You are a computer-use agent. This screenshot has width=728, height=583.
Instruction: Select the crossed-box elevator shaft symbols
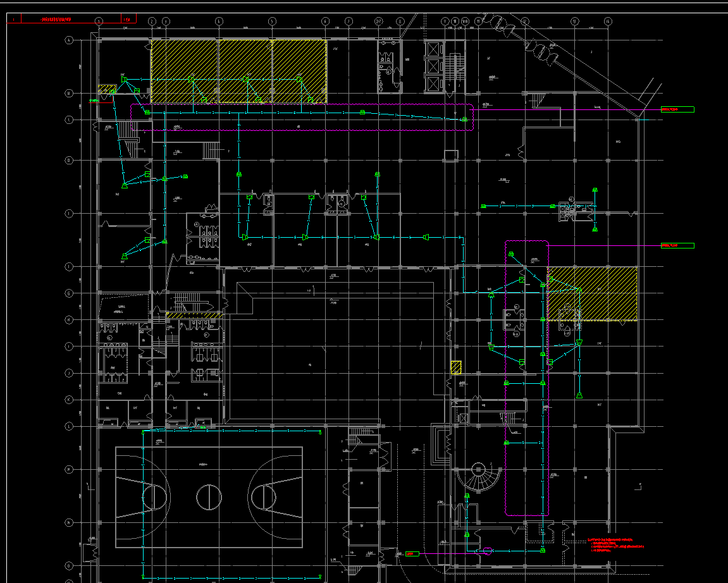pyautogui.click(x=433, y=66)
